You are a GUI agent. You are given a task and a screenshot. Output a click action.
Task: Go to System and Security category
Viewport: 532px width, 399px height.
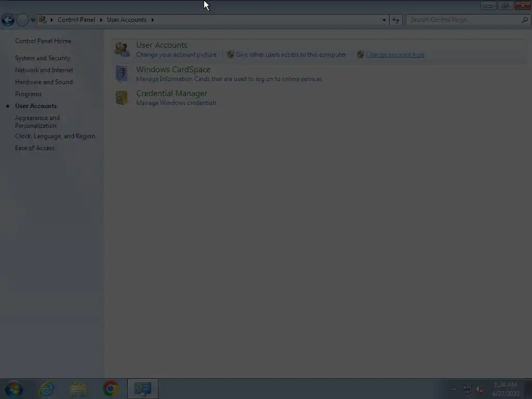click(x=43, y=58)
